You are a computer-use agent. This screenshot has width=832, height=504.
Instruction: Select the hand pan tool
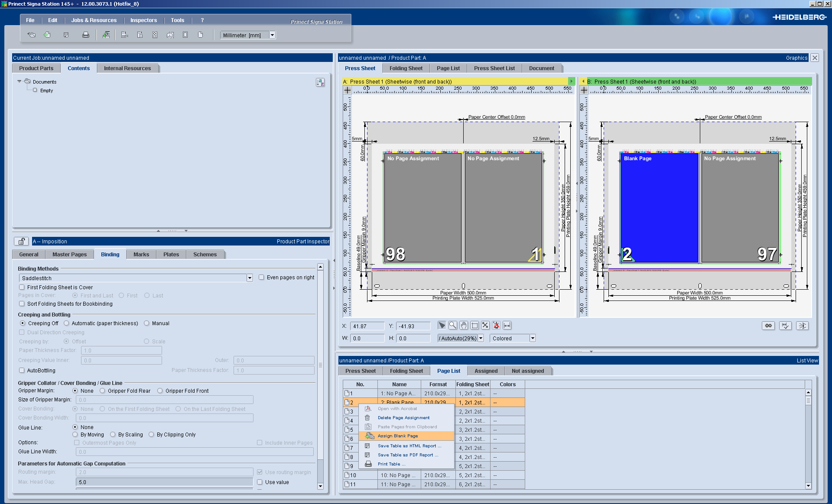[x=464, y=325]
